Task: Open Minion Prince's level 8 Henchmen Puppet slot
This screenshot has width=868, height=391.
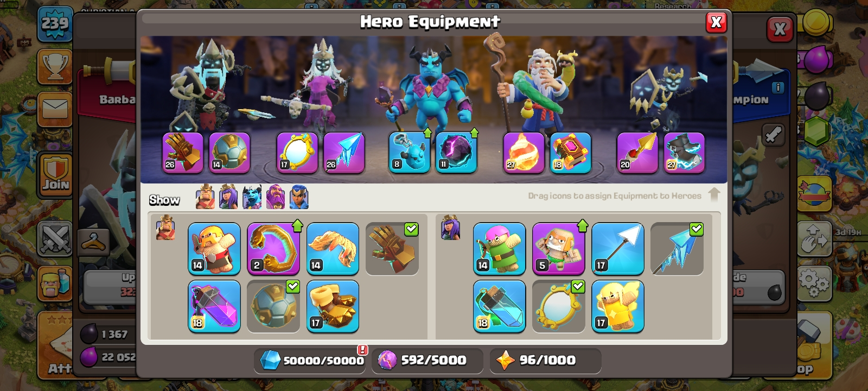Action: coord(409,153)
